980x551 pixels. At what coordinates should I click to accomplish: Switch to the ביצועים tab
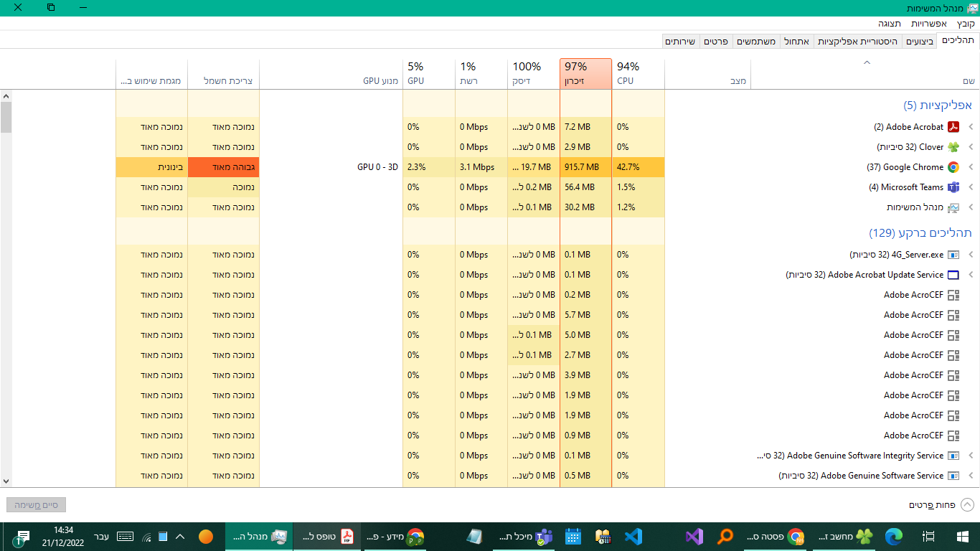tap(919, 42)
